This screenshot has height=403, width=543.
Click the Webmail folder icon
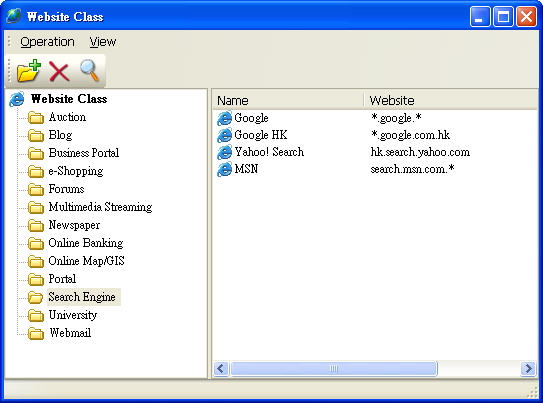point(36,333)
